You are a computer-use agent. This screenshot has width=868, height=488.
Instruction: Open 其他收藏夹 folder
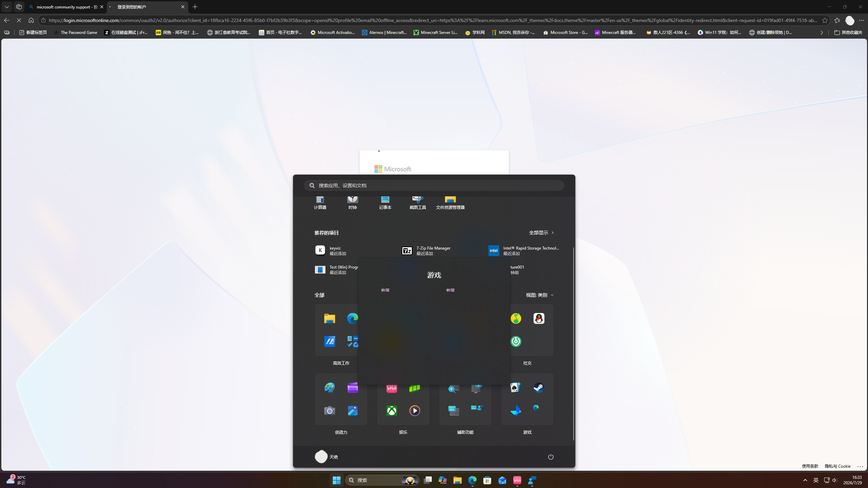pyautogui.click(x=848, y=33)
